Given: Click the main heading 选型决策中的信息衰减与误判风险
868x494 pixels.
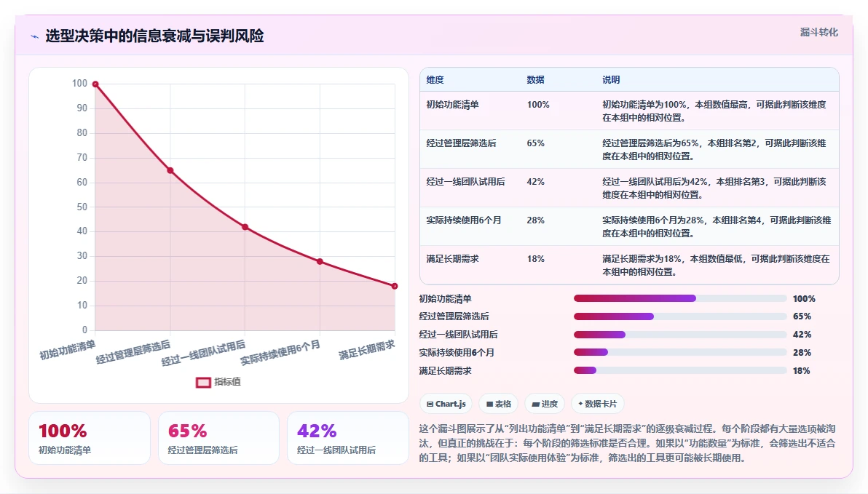Looking at the screenshot, I should coord(154,36).
